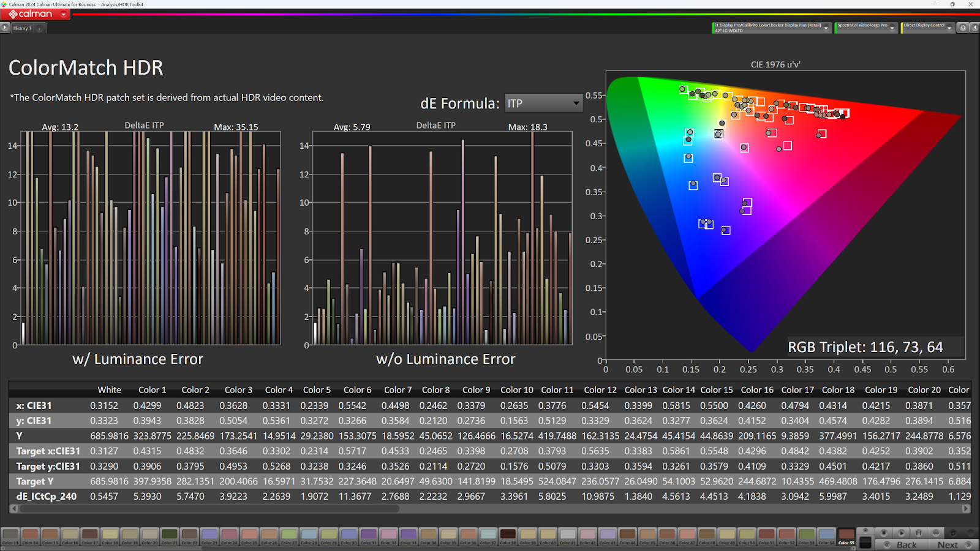Click the Color 1 column header
Screen dimensions: 980x551
coord(153,390)
